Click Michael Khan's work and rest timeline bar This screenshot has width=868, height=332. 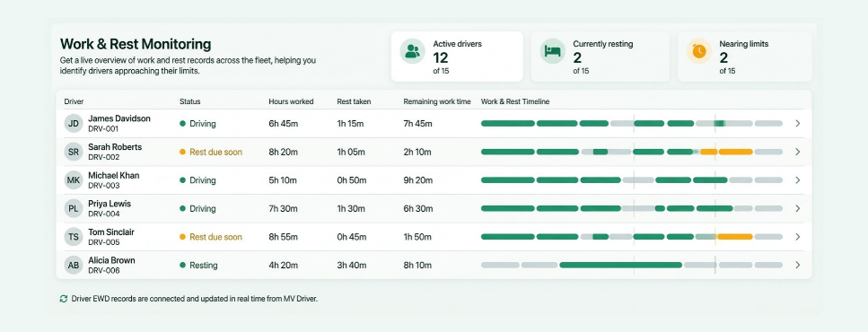(x=632, y=180)
